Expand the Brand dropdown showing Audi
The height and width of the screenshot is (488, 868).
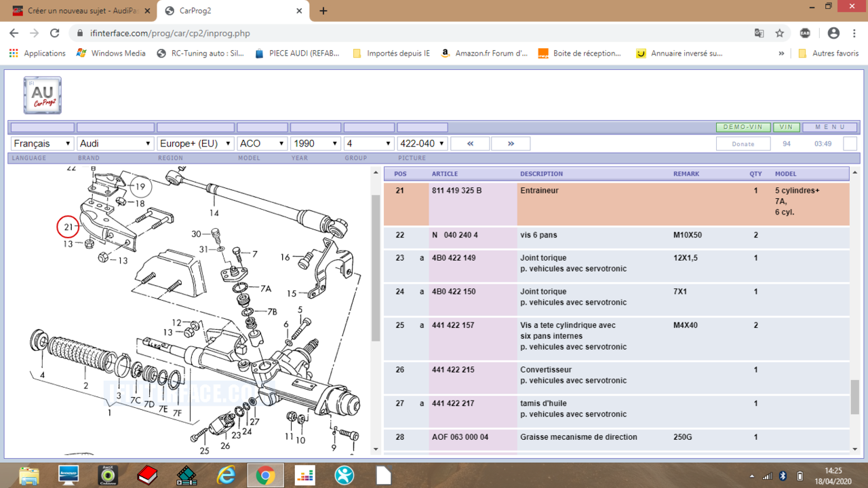tap(115, 144)
